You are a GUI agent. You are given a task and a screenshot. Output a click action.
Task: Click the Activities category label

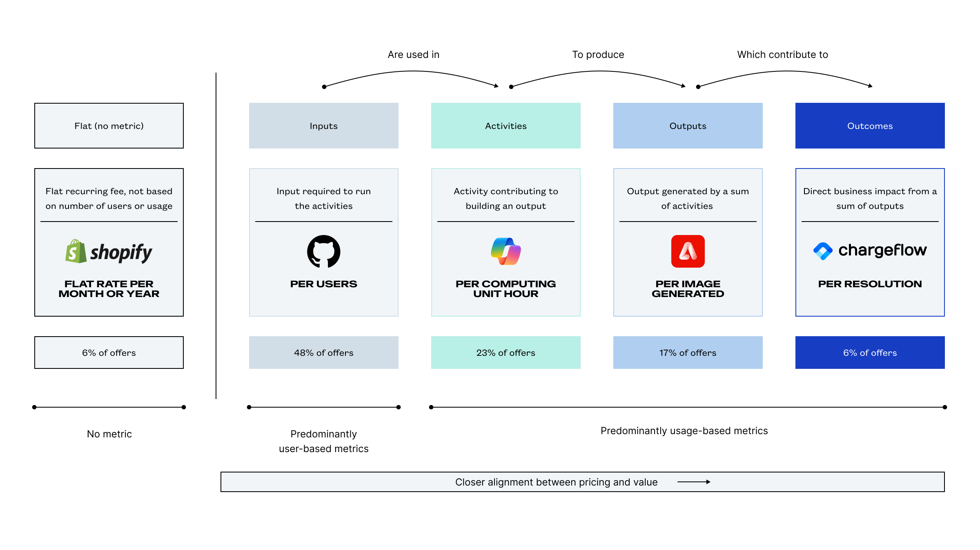tap(506, 127)
